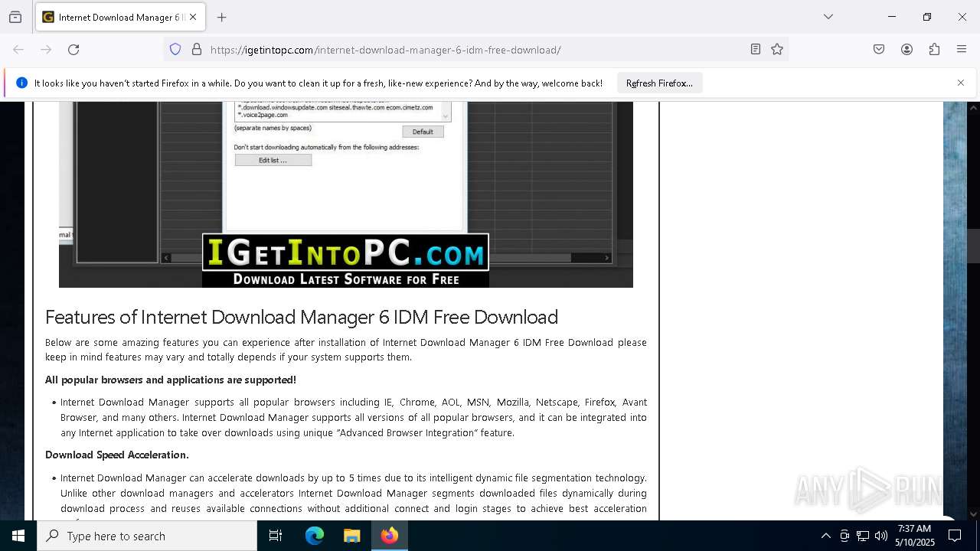This screenshot has width=980, height=551.
Task: Save page to Pocket
Action: [x=879, y=50]
